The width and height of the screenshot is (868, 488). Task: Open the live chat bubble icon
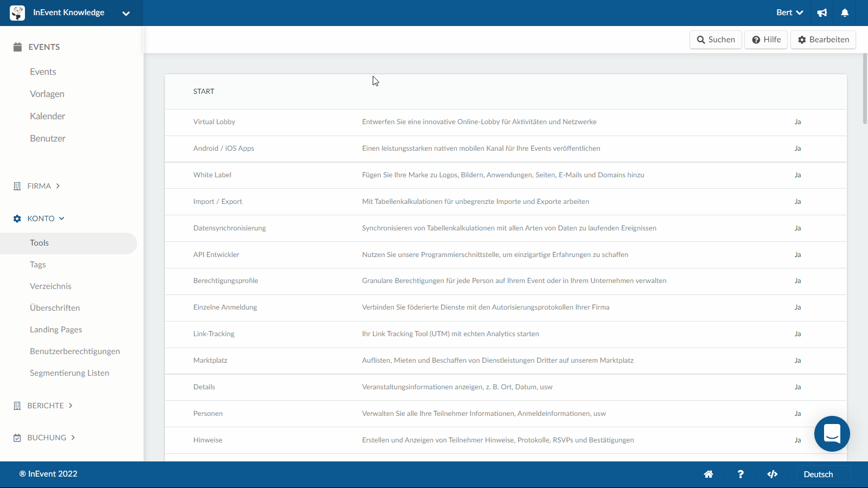[832, 434]
